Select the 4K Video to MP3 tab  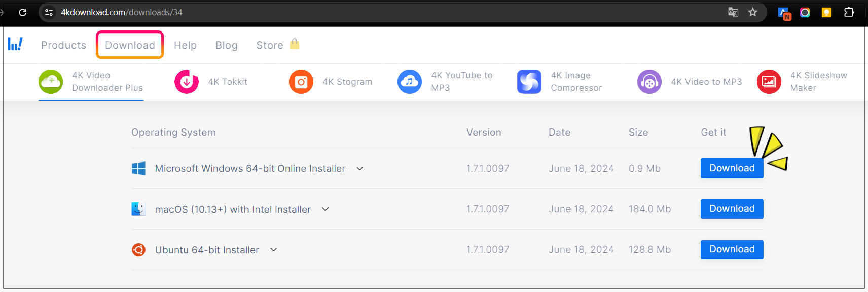(x=690, y=82)
